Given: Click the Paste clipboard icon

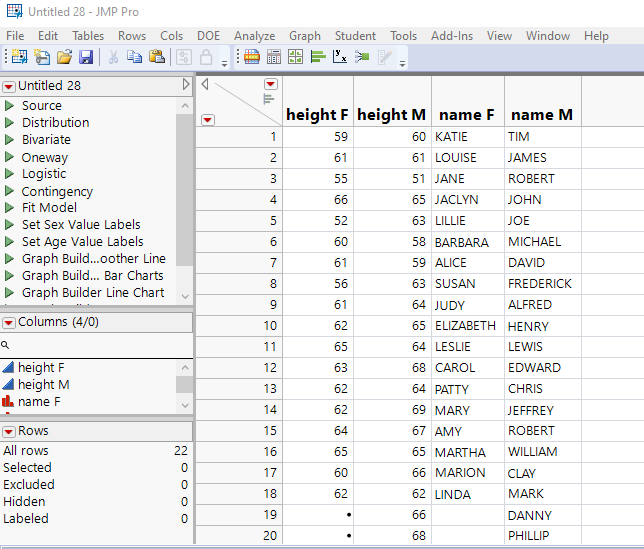Looking at the screenshot, I should click(157, 57).
